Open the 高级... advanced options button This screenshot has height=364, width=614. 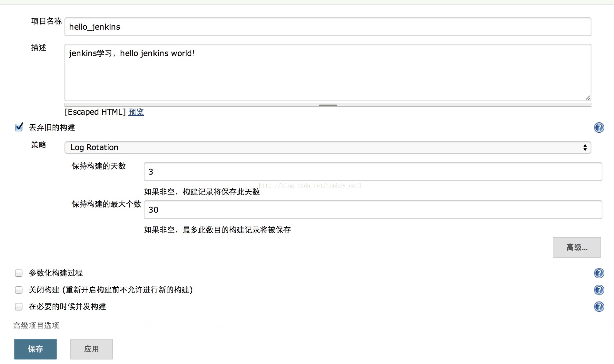[577, 247]
